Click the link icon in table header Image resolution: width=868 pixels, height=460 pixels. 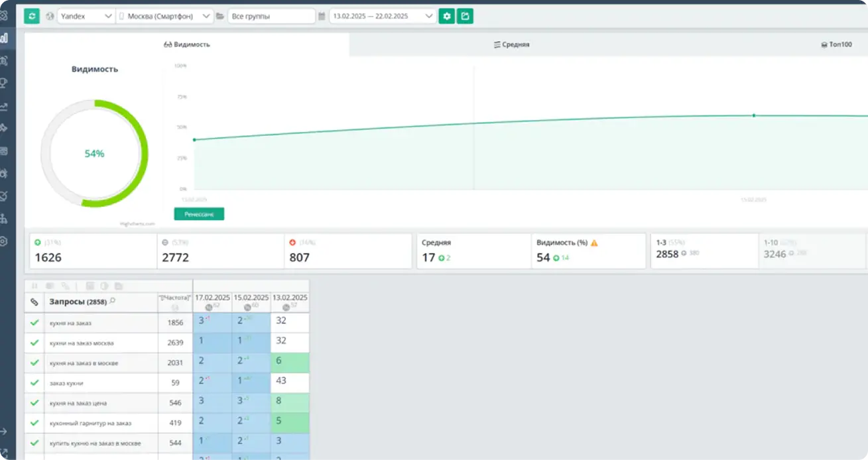click(34, 302)
